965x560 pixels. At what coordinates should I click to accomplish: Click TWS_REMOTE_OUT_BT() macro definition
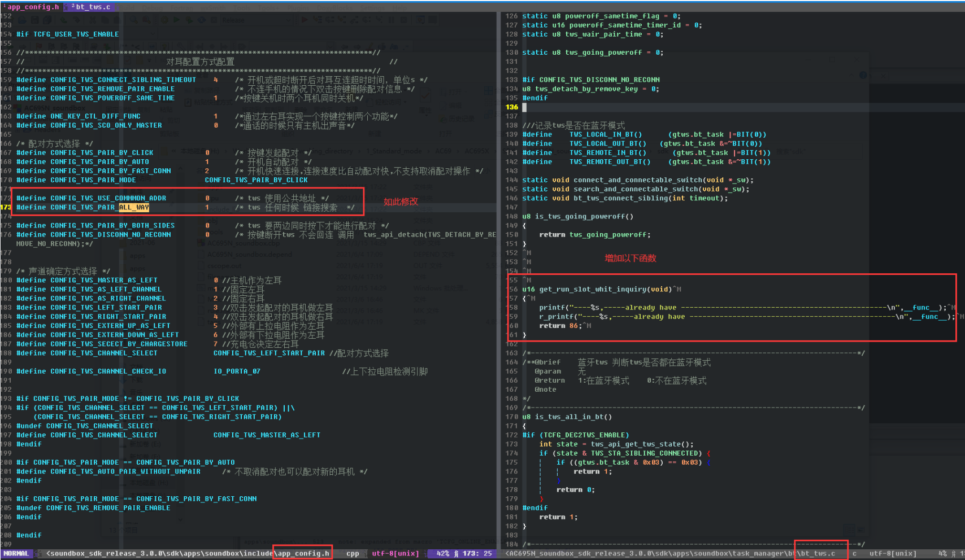click(x=610, y=162)
